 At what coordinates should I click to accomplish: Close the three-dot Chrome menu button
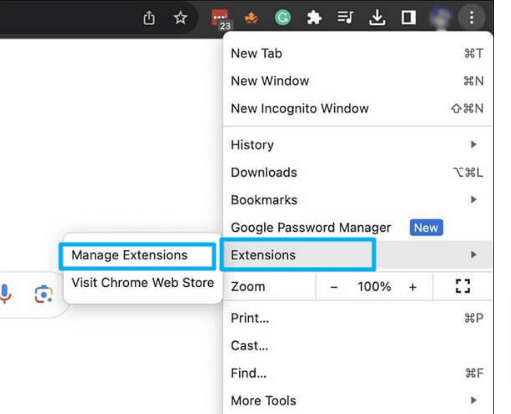(x=471, y=18)
